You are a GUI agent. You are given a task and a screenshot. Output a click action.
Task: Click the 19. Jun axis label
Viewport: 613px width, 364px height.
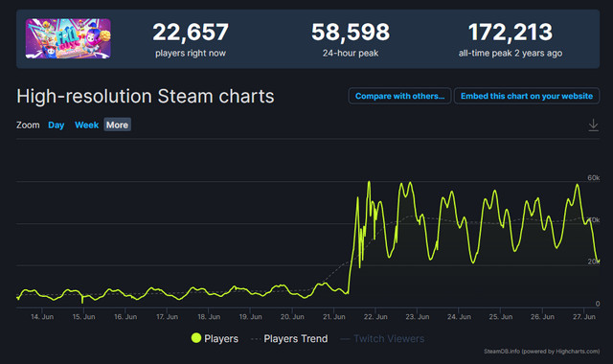pos(251,317)
